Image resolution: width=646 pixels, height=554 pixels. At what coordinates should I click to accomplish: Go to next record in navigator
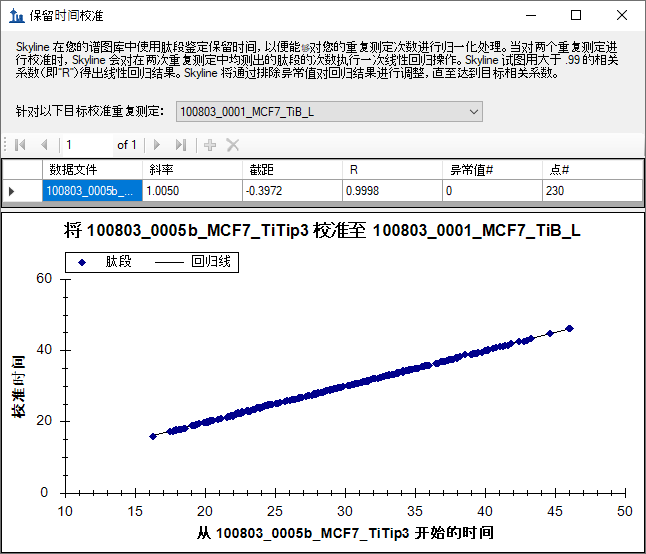[x=156, y=145]
